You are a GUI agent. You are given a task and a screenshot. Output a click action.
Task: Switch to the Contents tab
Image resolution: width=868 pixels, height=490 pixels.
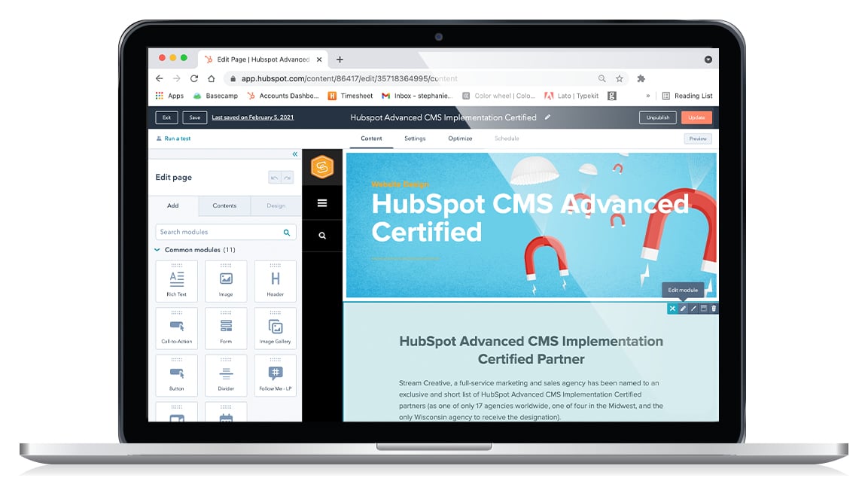(224, 205)
